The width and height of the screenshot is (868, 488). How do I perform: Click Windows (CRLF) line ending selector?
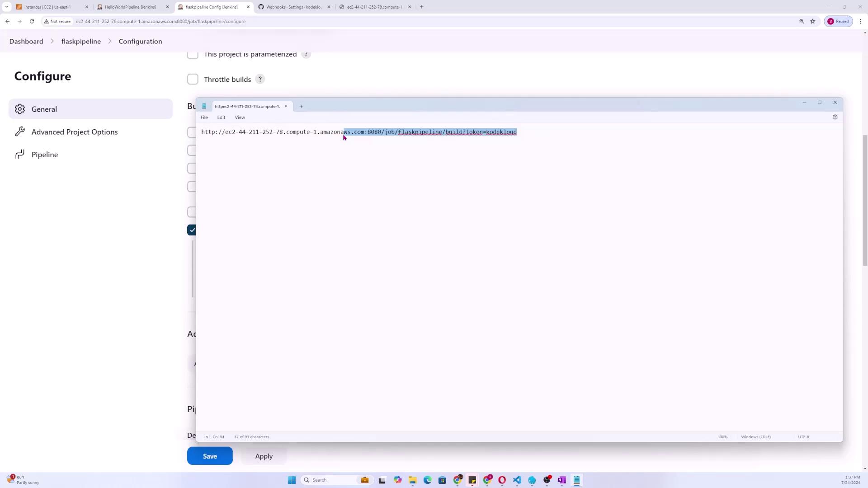point(755,436)
